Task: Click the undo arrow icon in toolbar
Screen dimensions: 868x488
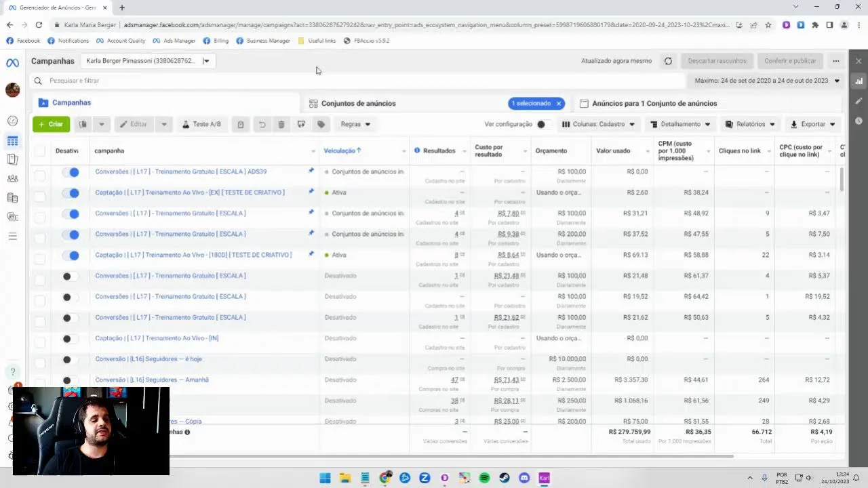Action: pyautogui.click(x=262, y=125)
